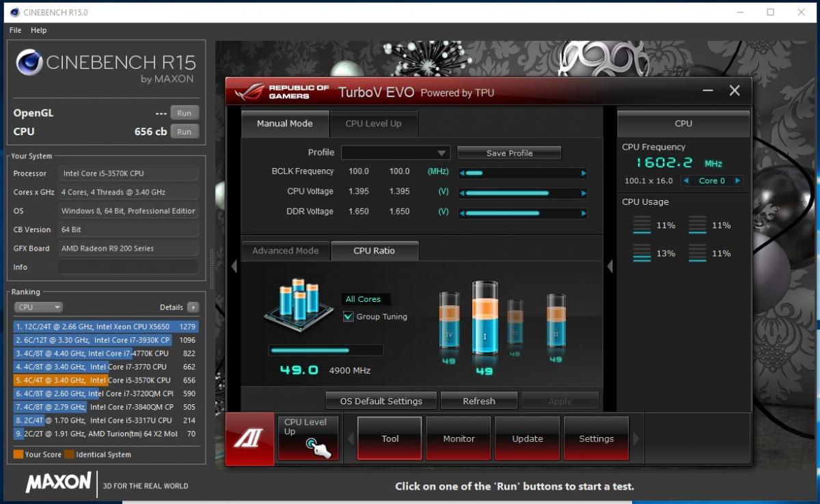
Task: Increase CPU Voltage with right arrow
Action: (583, 193)
